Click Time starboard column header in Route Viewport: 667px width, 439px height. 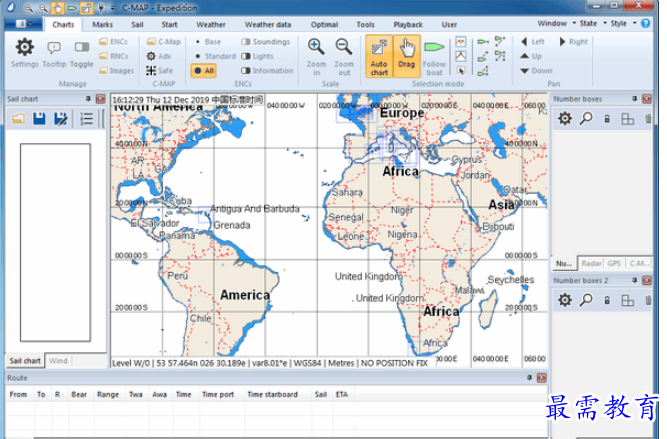[273, 394]
